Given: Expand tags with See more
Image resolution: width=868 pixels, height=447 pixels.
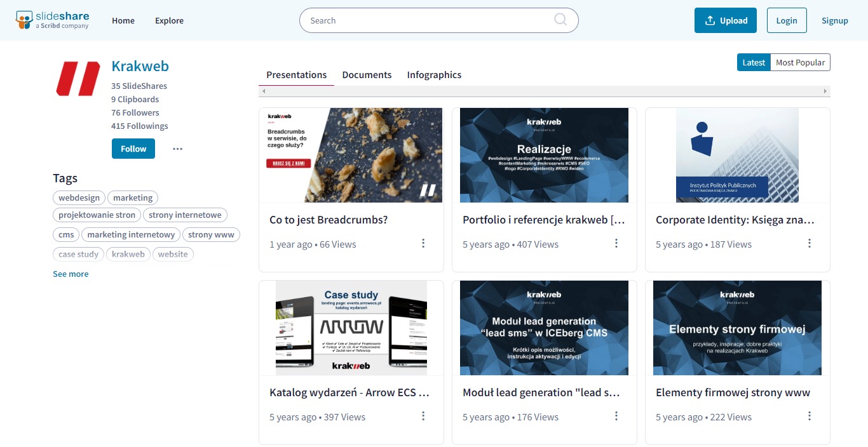Looking at the screenshot, I should (71, 274).
